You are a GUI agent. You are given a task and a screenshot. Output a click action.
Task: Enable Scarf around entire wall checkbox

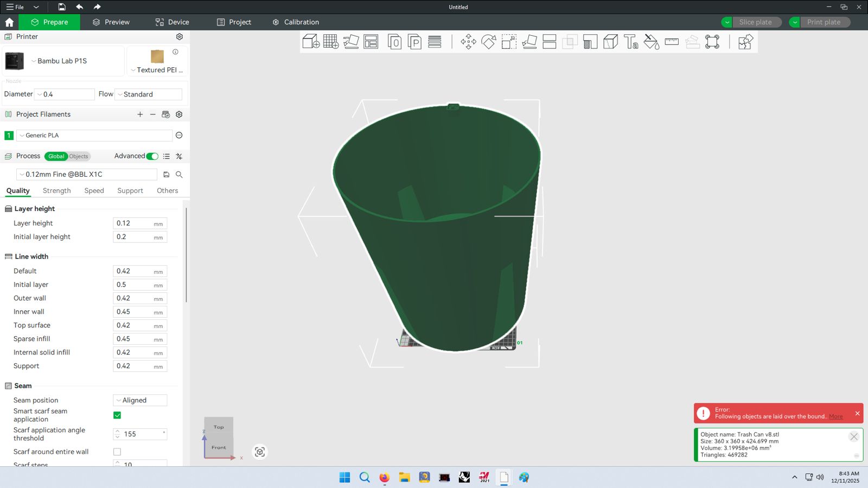coord(117,452)
